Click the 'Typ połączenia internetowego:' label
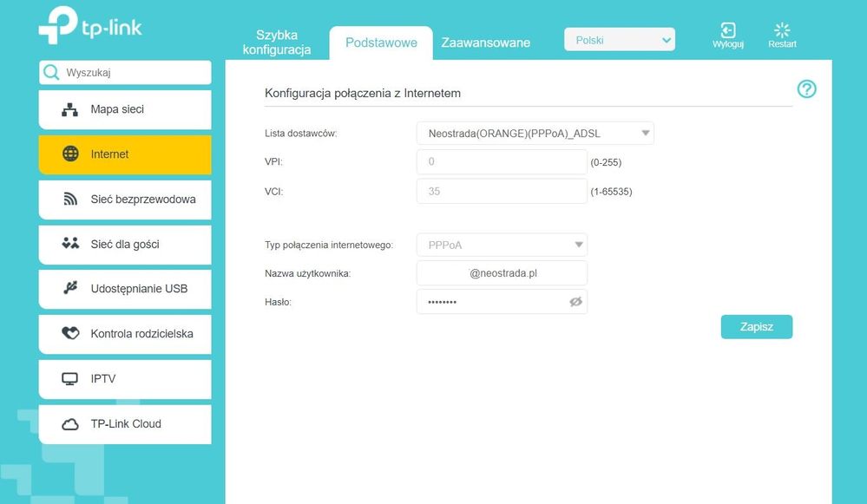The width and height of the screenshot is (867, 504). tap(329, 245)
